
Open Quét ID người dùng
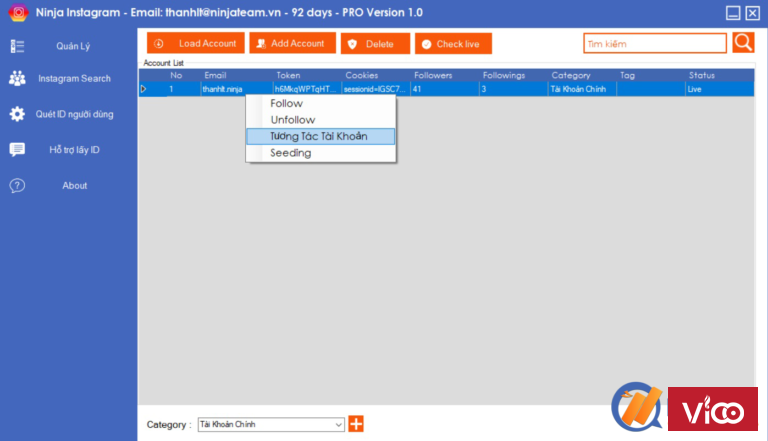(x=74, y=114)
